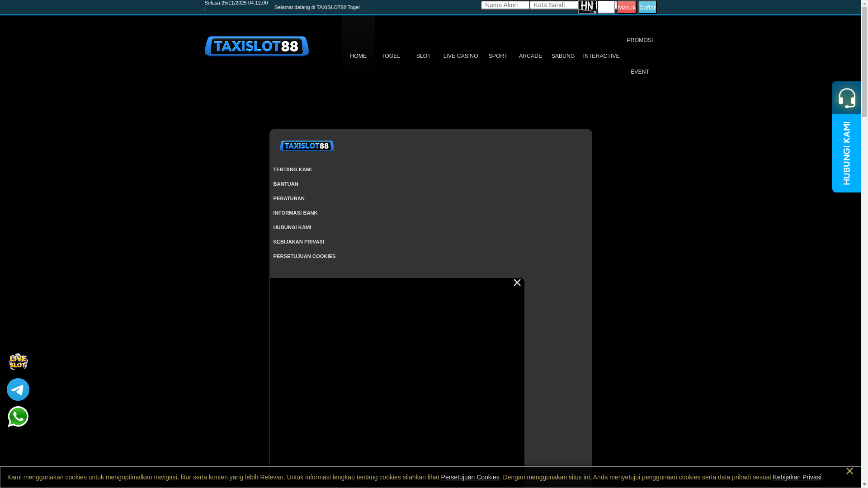Click Persetujuan Cookies link in banner

click(470, 477)
